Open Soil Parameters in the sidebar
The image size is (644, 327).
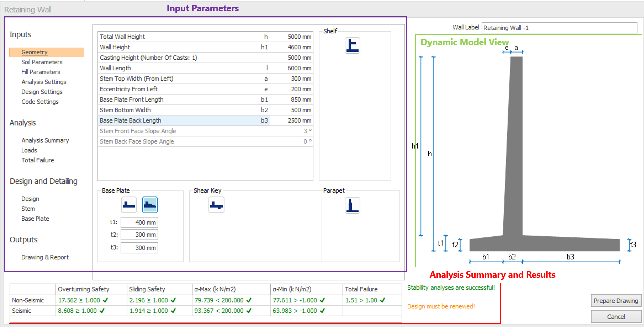[42, 62]
